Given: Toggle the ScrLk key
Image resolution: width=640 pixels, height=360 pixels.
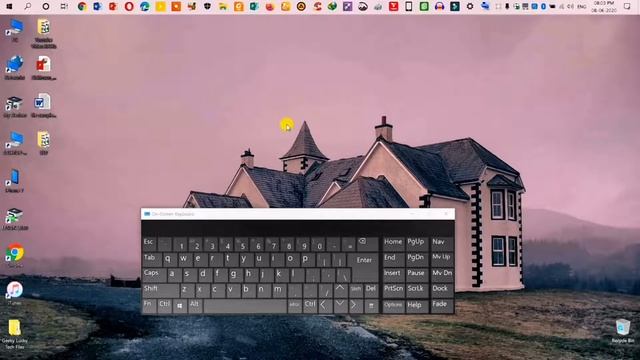Looking at the screenshot, I should click(x=417, y=290).
